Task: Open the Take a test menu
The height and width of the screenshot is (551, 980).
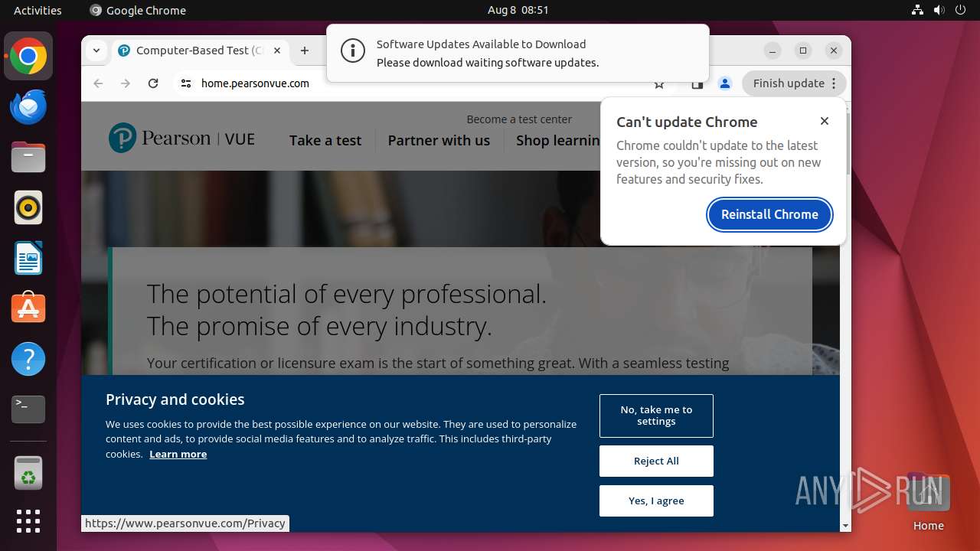Action: (x=325, y=141)
